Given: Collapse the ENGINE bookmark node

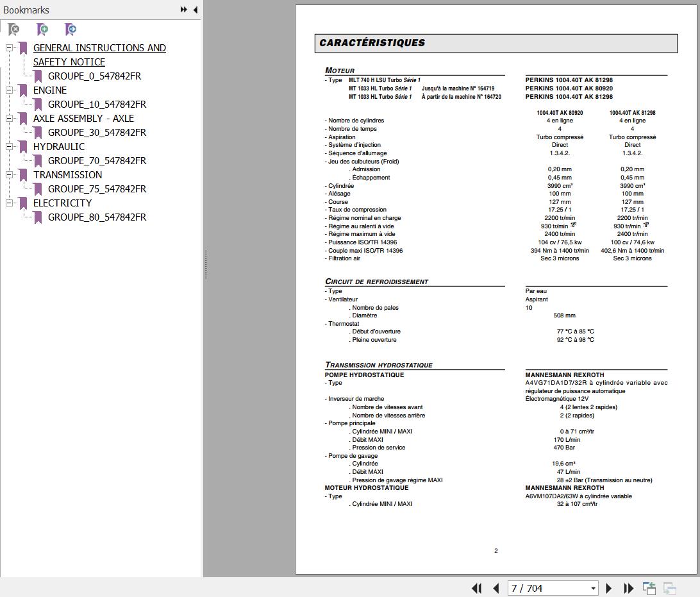Looking at the screenshot, I should 9,90.
